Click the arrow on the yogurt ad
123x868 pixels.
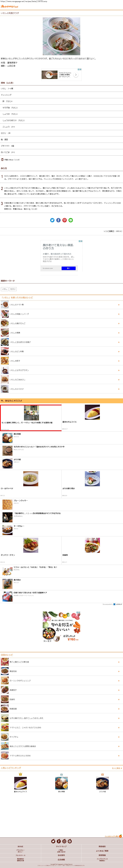pyautogui.click(x=76, y=75)
